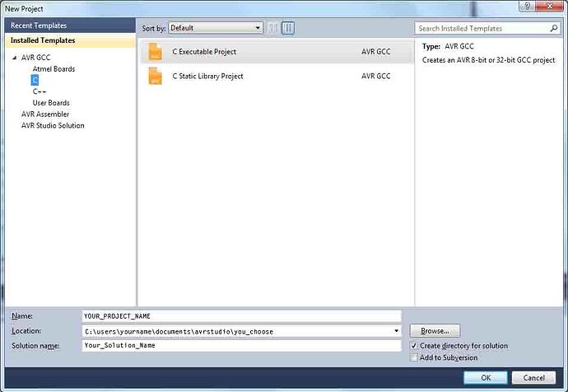This screenshot has width=568, height=392.
Task: Collapse the AVR GCC tree node
Action: tap(14, 58)
